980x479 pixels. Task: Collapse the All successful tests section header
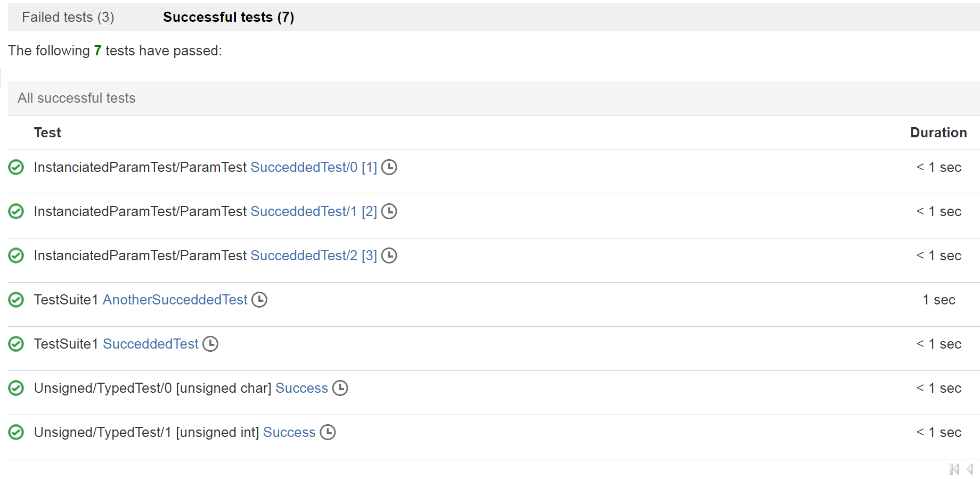77,98
